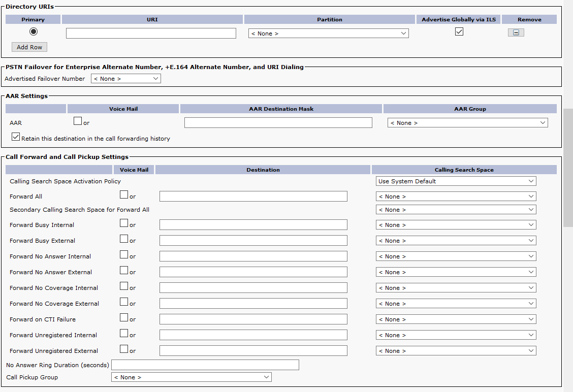Click the remove row minus icon

point(516,32)
